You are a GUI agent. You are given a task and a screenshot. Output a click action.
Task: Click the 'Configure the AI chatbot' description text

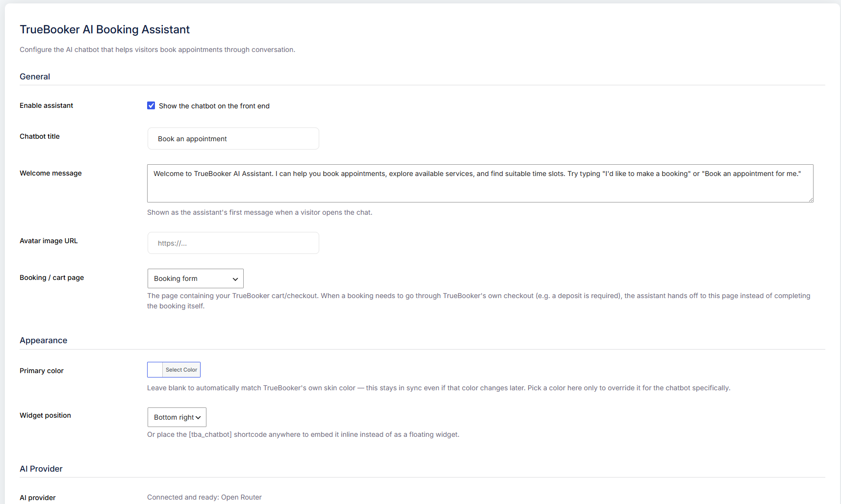pos(157,50)
